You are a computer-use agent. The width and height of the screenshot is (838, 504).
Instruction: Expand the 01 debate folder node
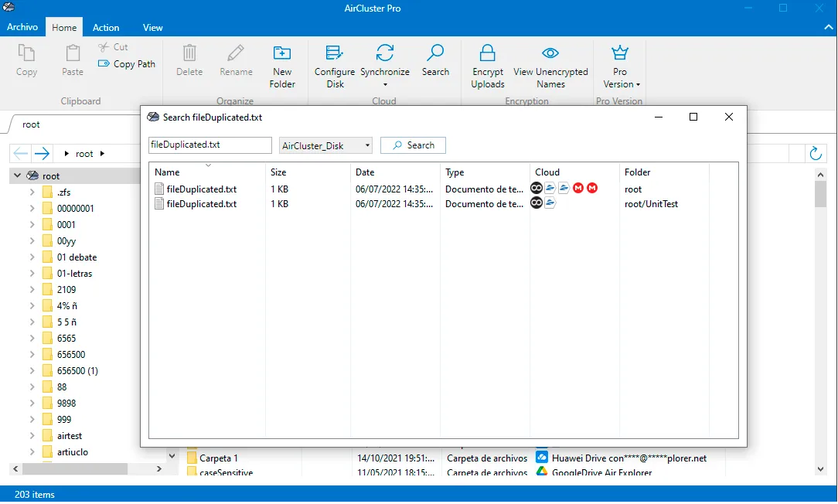pyautogui.click(x=32, y=257)
